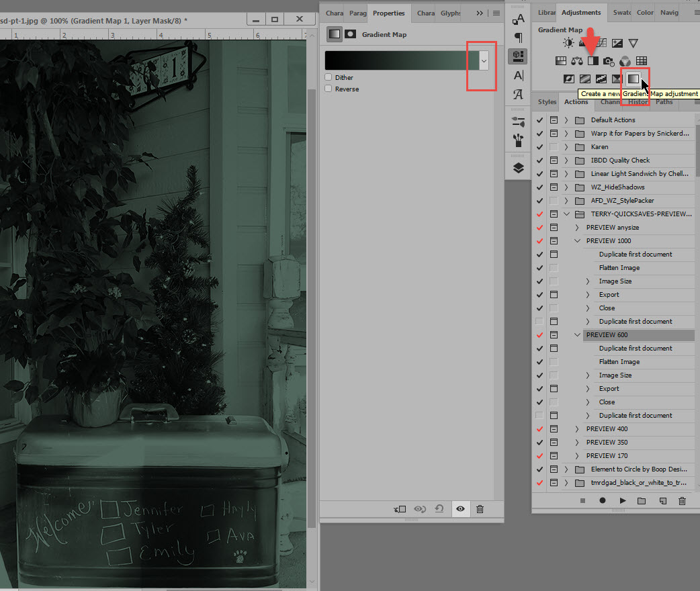Click the Brightness/Contrast adjustment icon
The height and width of the screenshot is (591, 700).
coord(568,43)
